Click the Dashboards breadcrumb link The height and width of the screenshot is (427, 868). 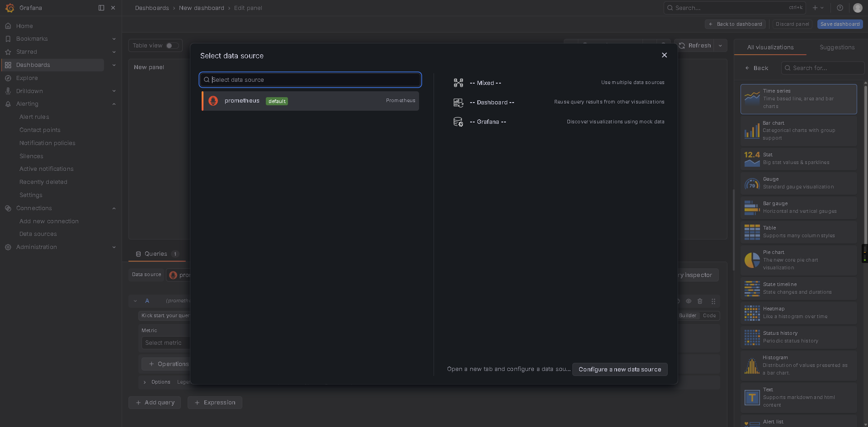tap(152, 8)
